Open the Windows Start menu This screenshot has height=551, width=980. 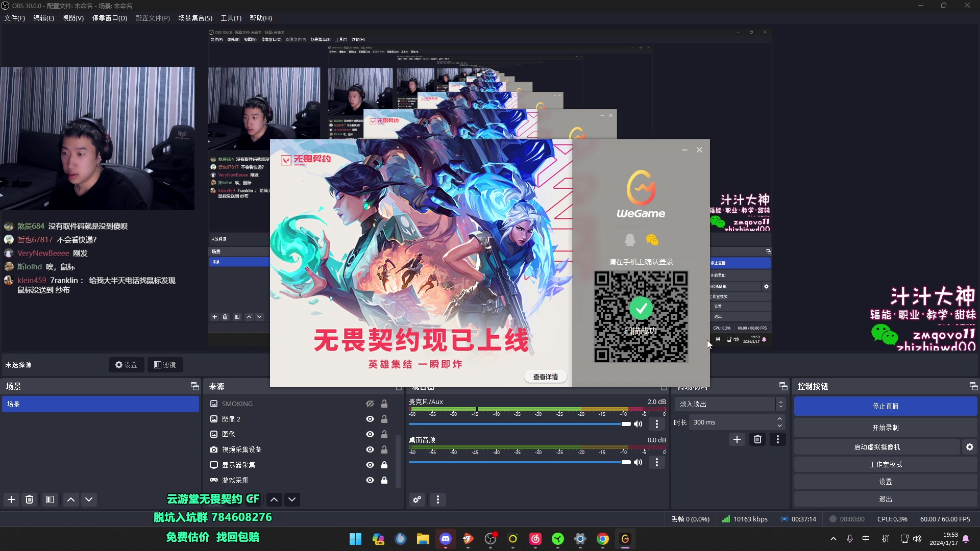[x=356, y=539]
